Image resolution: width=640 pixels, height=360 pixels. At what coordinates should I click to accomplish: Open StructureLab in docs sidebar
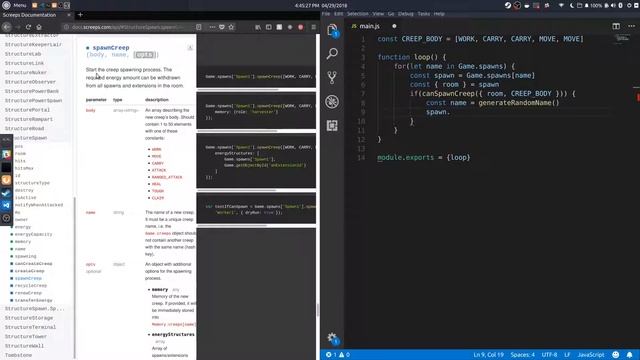pos(23,54)
